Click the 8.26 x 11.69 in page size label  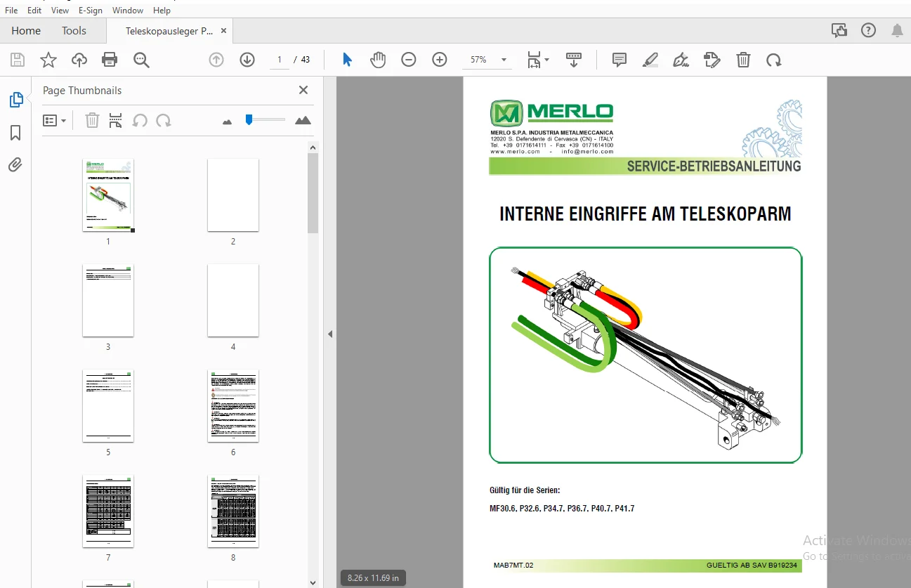[373, 578]
